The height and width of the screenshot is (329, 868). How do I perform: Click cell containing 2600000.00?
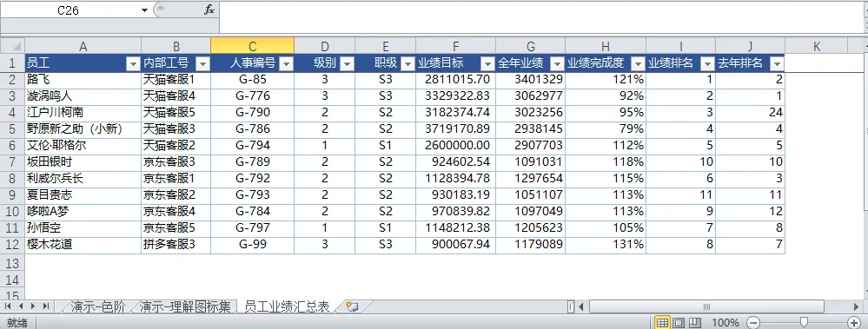[x=455, y=146]
